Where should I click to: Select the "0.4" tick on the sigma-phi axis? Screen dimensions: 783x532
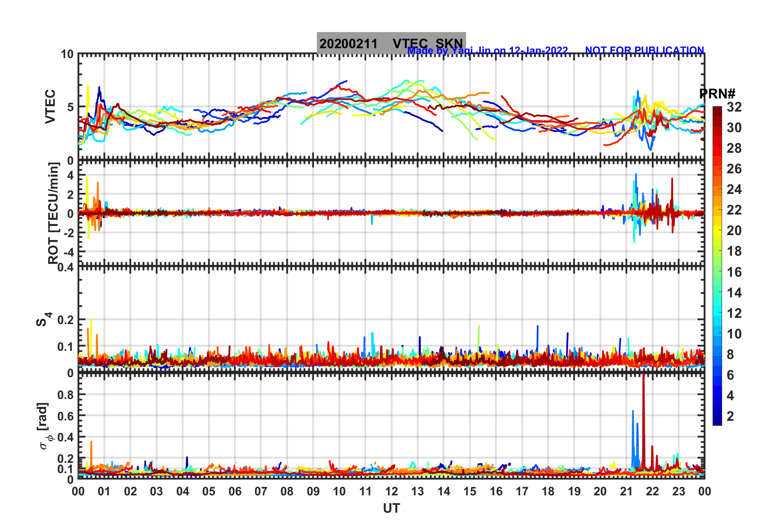click(65, 437)
